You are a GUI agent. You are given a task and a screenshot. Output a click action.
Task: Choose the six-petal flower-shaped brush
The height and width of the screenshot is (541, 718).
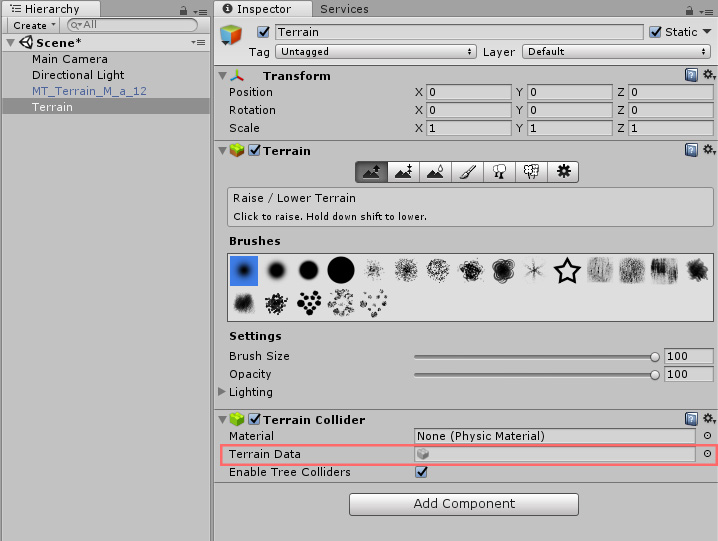(x=503, y=270)
